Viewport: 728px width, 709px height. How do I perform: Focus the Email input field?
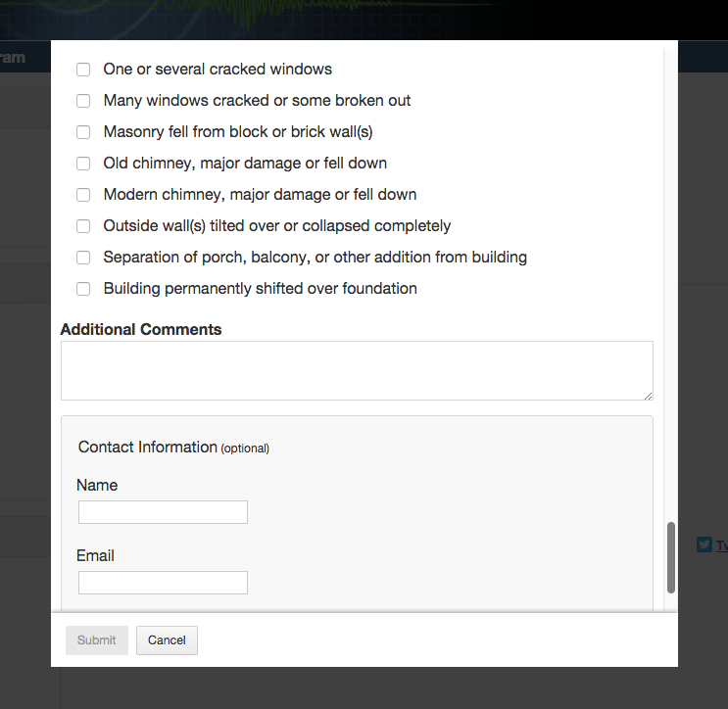pyautogui.click(x=163, y=583)
